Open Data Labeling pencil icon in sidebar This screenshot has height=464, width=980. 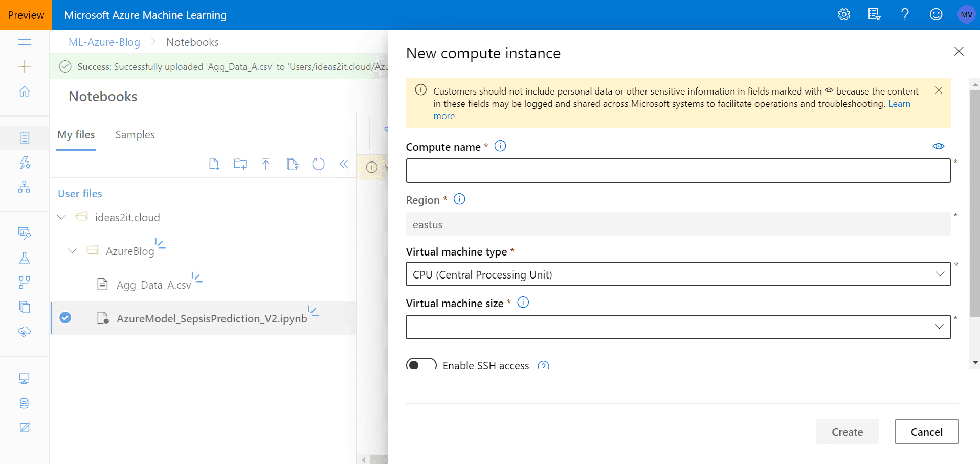pyautogui.click(x=25, y=427)
